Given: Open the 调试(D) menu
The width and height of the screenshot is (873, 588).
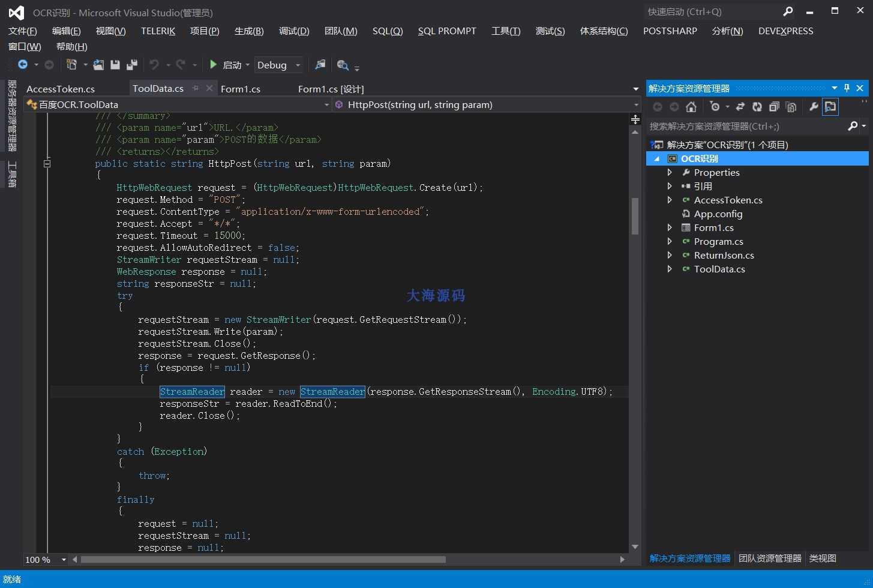Looking at the screenshot, I should [x=294, y=31].
